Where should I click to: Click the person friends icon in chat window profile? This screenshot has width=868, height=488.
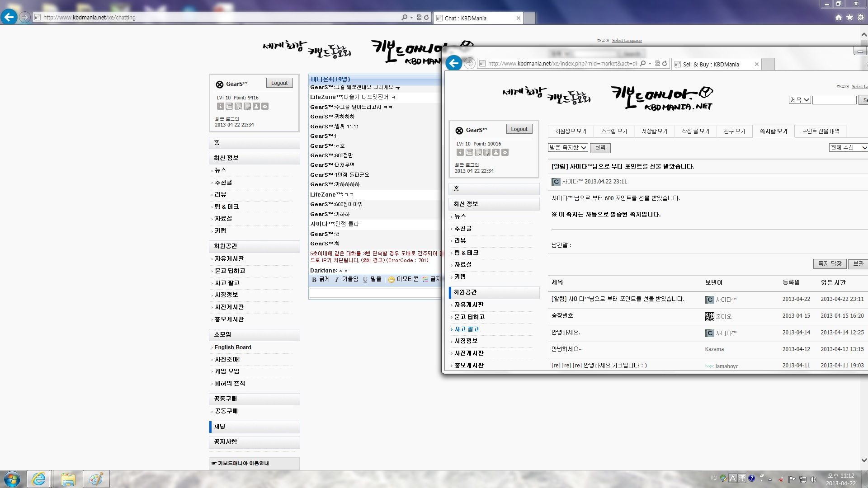pyautogui.click(x=256, y=107)
